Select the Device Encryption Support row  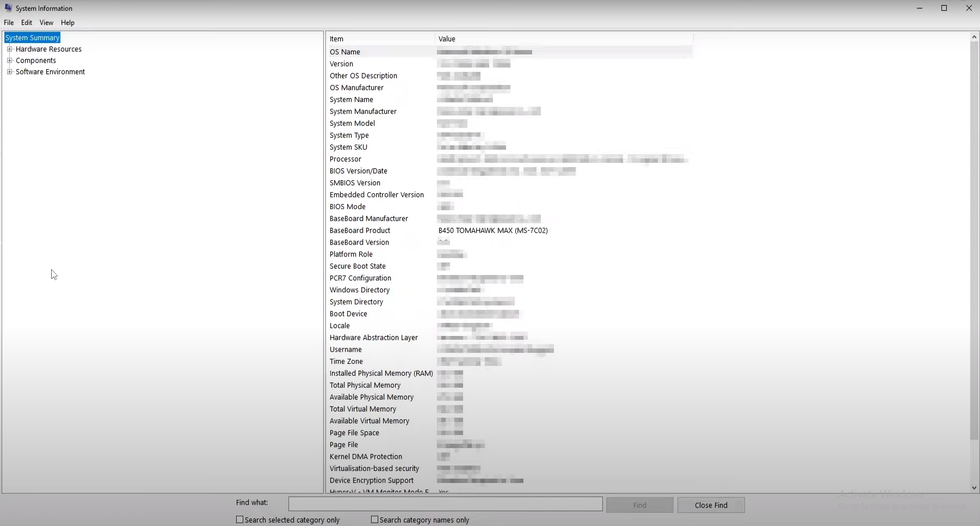pyautogui.click(x=510, y=481)
